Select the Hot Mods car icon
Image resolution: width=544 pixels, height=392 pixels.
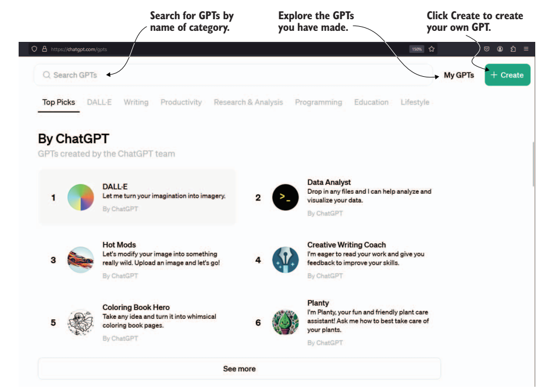pos(80,260)
